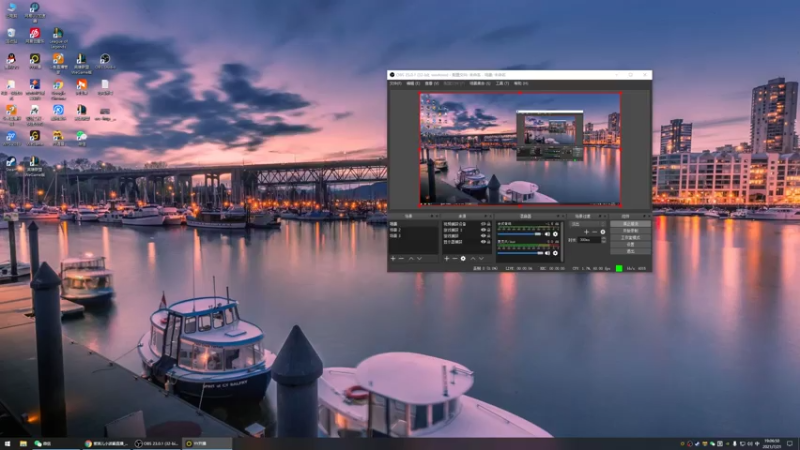Viewport: 800px width, 450px height.
Task: Hide the 视频捕获设备 source with its eye icon
Action: point(484,224)
